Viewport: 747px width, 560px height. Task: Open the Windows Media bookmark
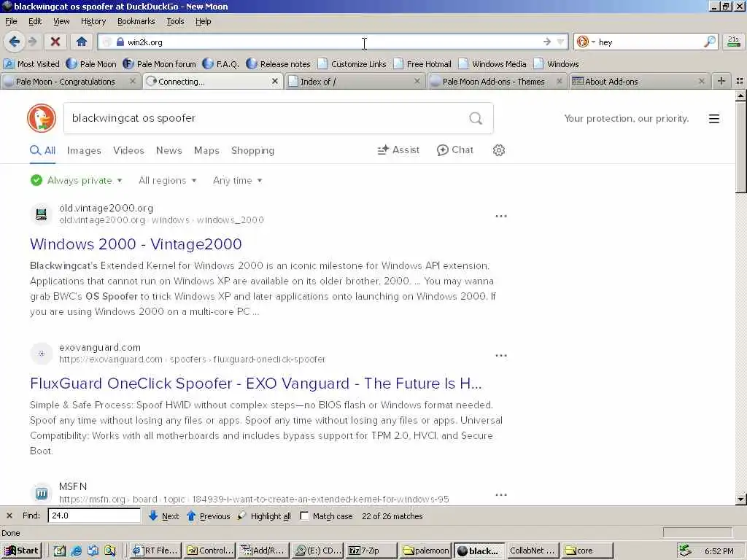click(x=492, y=64)
